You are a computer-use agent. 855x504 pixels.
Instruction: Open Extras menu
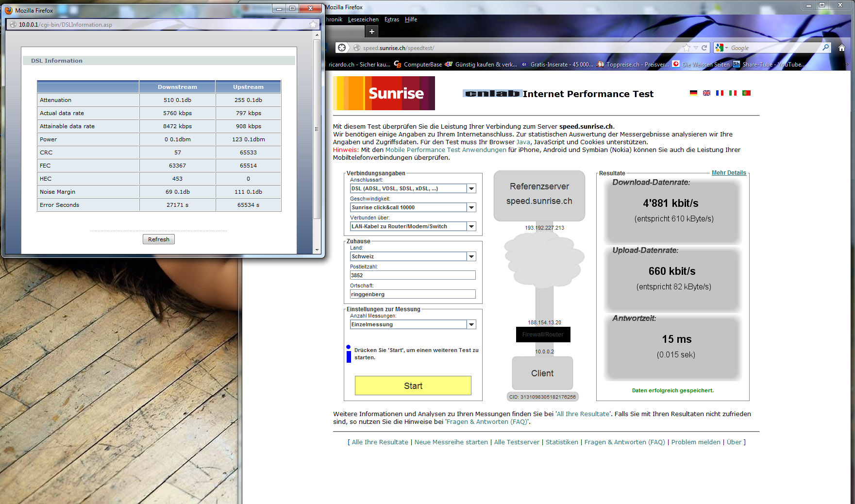click(392, 19)
